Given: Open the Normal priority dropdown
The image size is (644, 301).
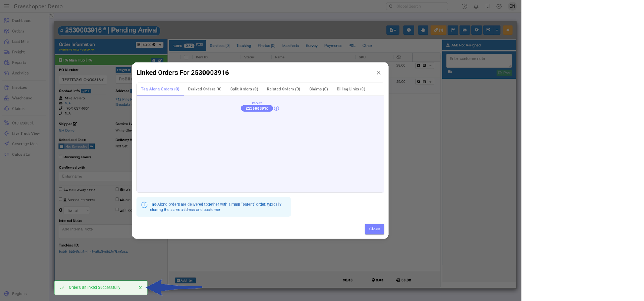Looking at the screenshot, I should coord(78,210).
